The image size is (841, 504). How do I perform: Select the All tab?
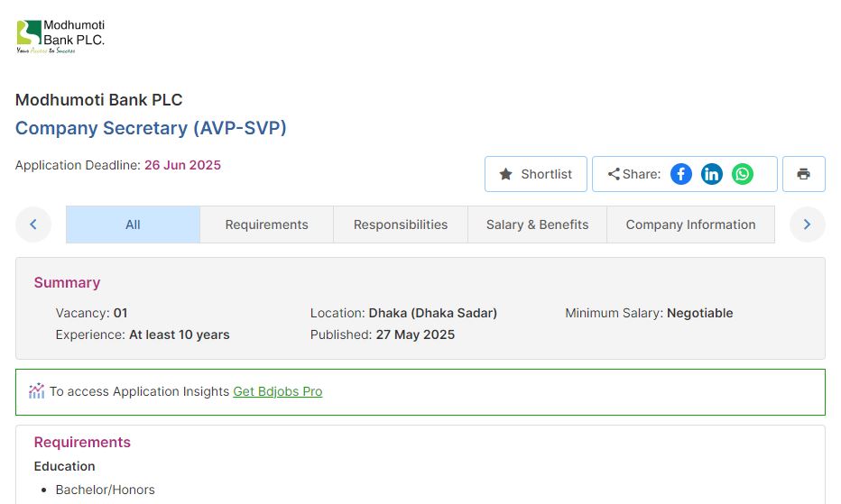(x=133, y=225)
